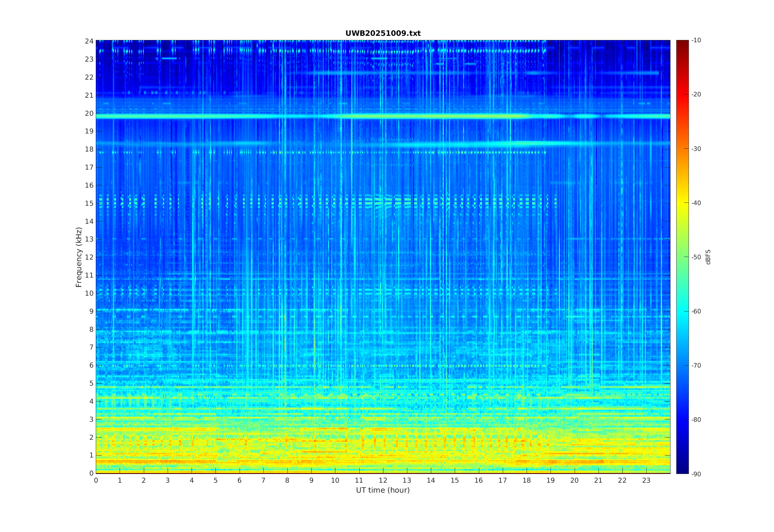This screenshot has height=532, width=774.
Task: Click the -90 colorbar tick label
Action: pos(696,474)
